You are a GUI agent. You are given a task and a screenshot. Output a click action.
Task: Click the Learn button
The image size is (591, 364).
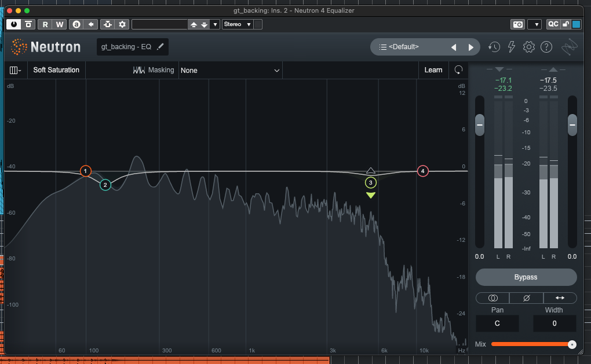433,70
